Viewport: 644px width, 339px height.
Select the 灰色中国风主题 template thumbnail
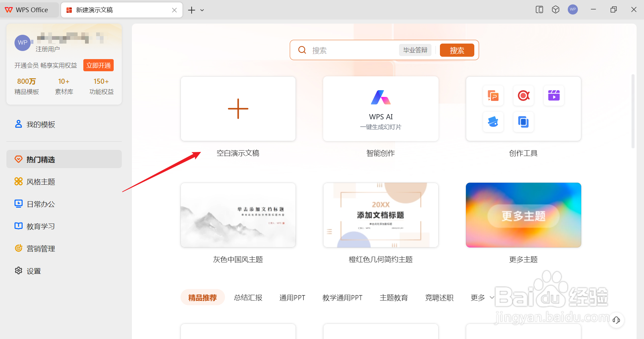coord(238,215)
